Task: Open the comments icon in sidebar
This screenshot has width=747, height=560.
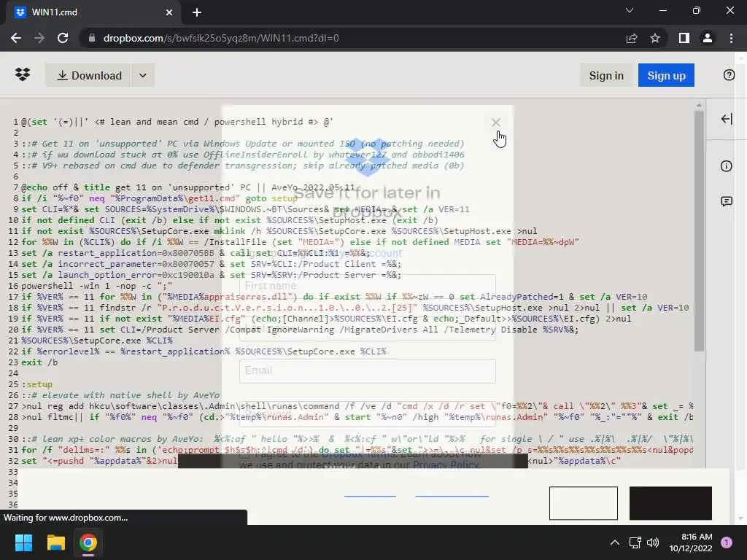Action: pos(727,201)
